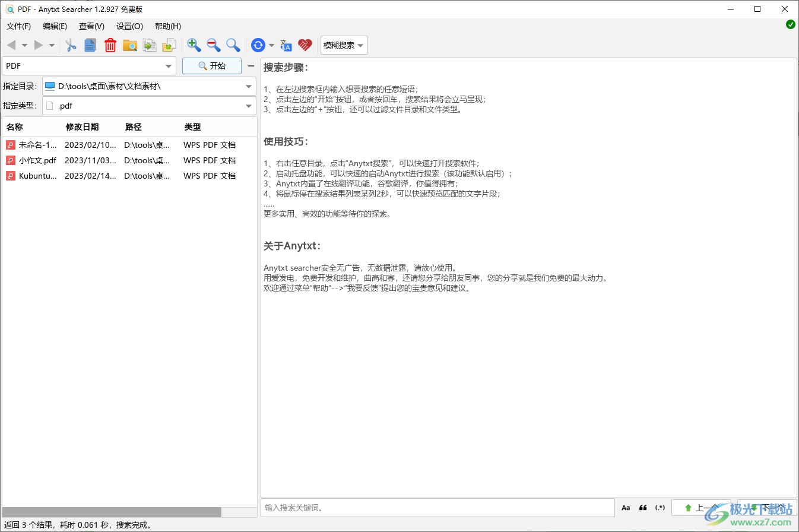
Task: Click the 2023/02/10 modified date cell
Action: pyautogui.click(x=90, y=145)
